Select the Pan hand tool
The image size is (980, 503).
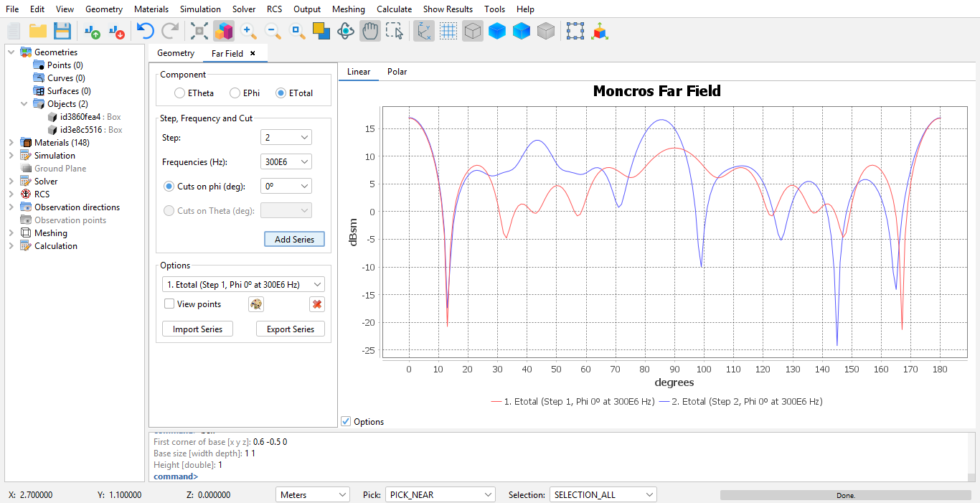369,31
